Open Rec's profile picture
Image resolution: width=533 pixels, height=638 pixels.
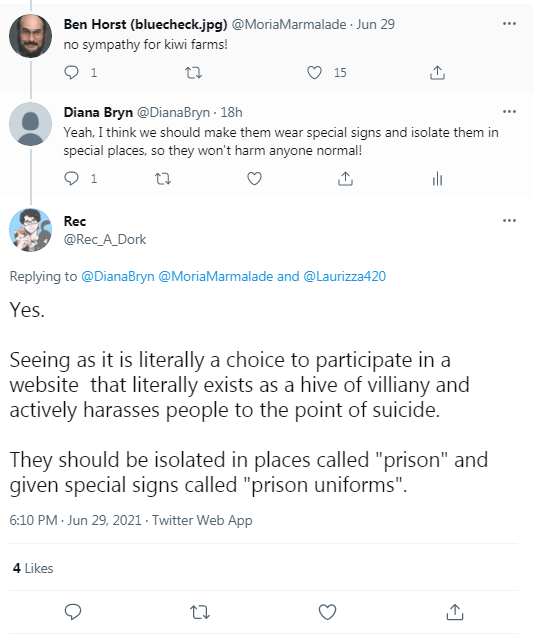pyautogui.click(x=31, y=230)
